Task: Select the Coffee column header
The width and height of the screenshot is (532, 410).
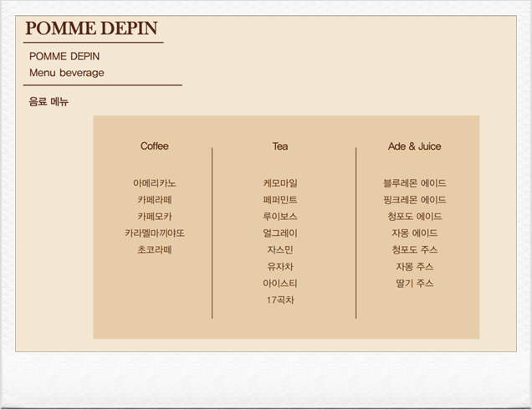Action: click(155, 146)
